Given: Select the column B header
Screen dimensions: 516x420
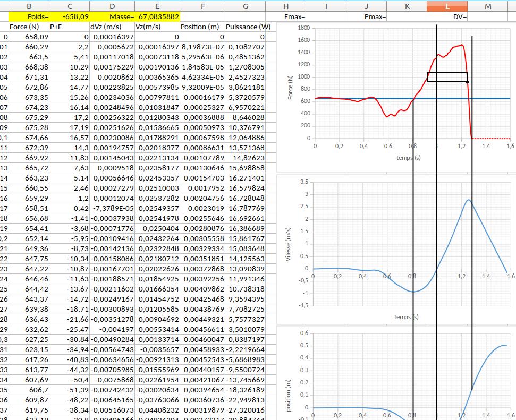Looking at the screenshot, I should point(29,6).
